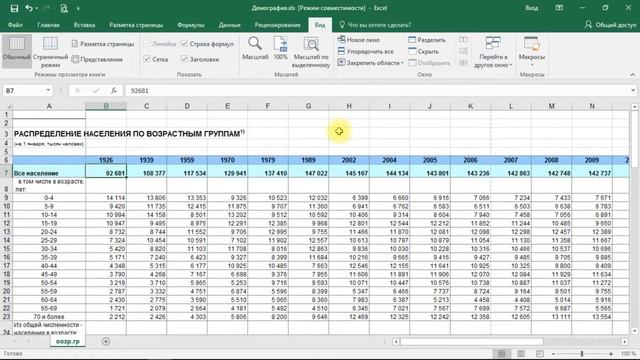Screen dimensions: 640x360
Task: Click the zoom in plus button
Action: [611, 353]
